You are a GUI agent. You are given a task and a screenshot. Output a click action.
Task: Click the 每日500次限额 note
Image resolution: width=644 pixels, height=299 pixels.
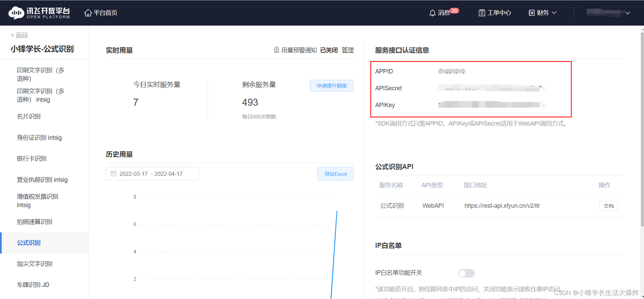[259, 117]
